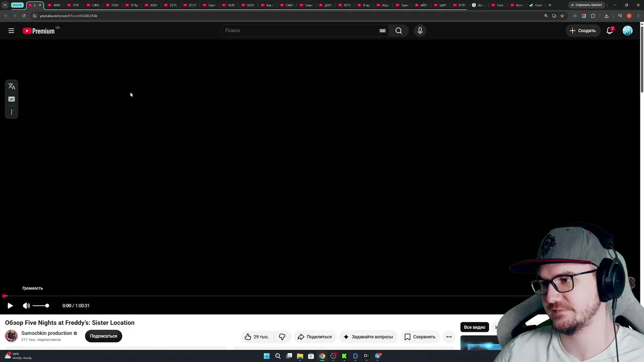Open the Windows Start menu
644x362 pixels.
(x=267, y=356)
